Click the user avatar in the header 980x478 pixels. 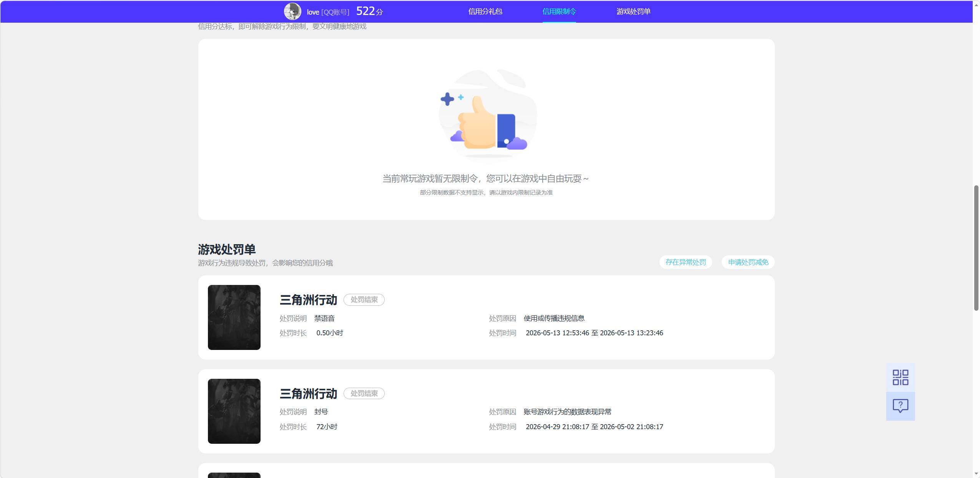[x=292, y=12]
